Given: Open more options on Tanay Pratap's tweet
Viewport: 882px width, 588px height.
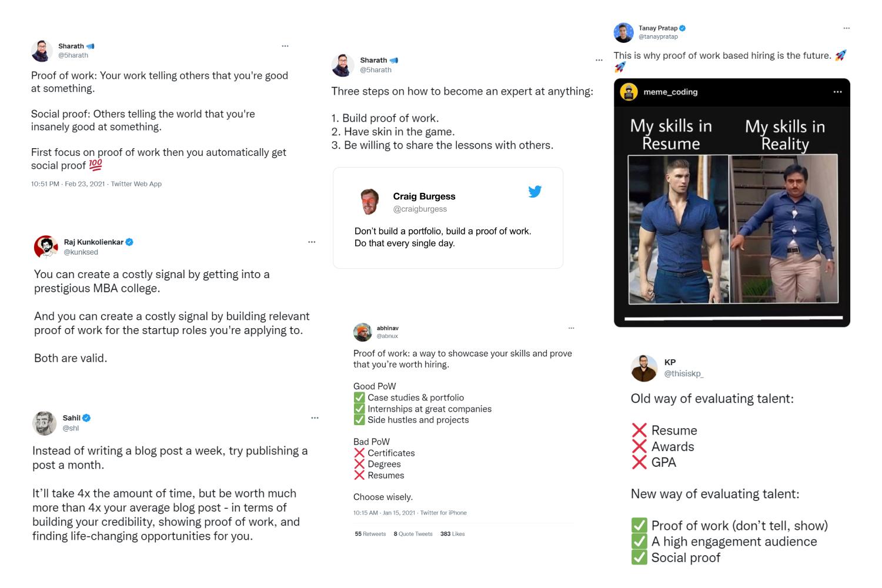Looking at the screenshot, I should pos(846,28).
